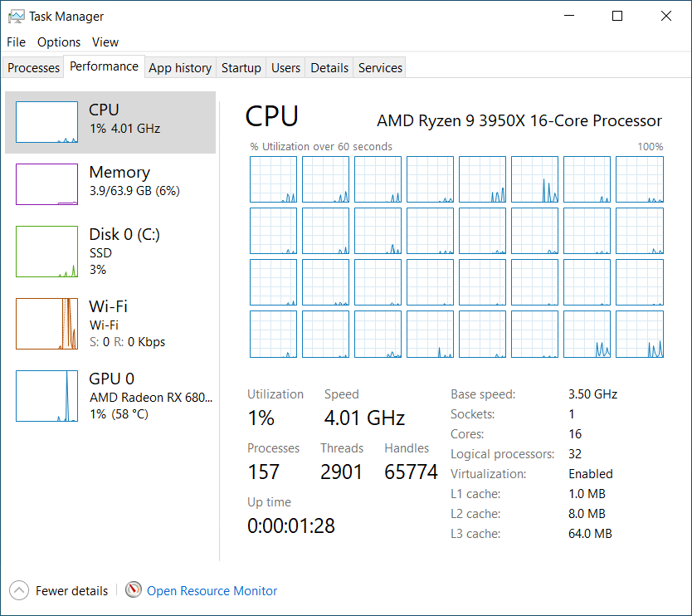Image resolution: width=692 pixels, height=616 pixels.
Task: Click the Sockets value 1
Action: (x=572, y=413)
